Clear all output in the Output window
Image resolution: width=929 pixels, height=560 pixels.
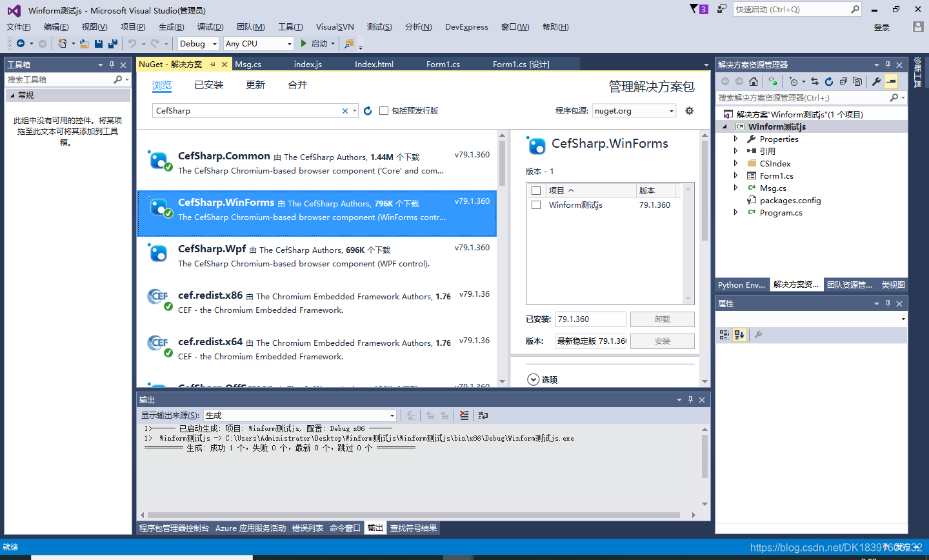click(464, 415)
